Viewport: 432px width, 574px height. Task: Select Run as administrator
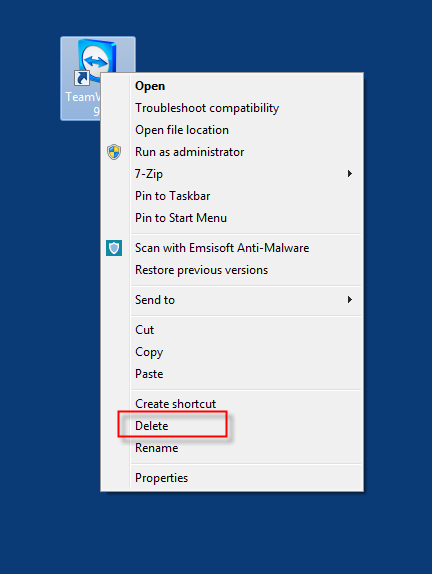point(189,152)
